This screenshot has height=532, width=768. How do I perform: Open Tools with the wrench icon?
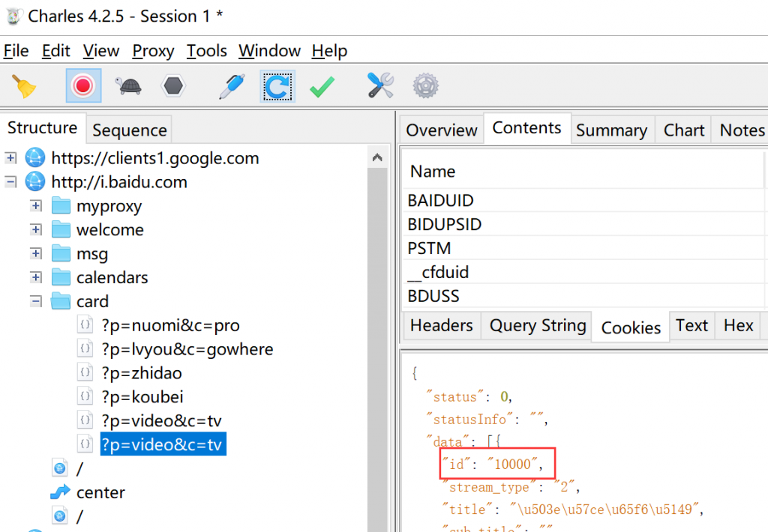click(380, 85)
